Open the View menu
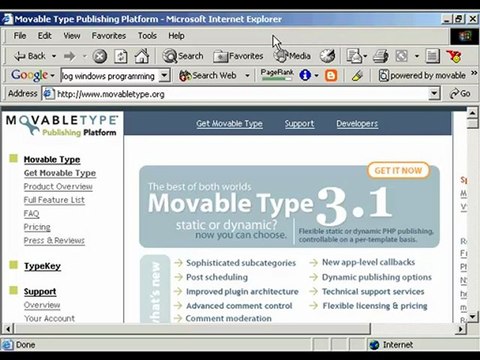Image resolution: width=480 pixels, height=360 pixels. [72, 36]
